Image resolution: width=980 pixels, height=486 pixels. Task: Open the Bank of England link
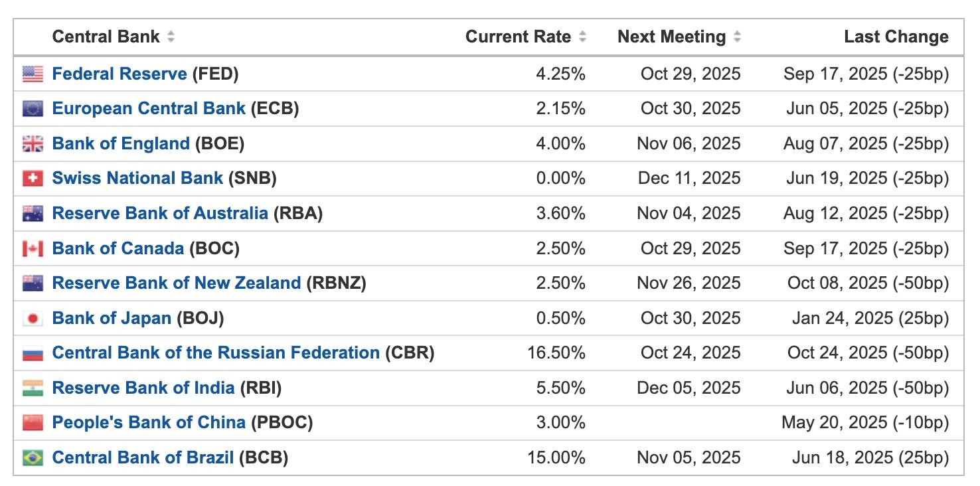pos(121,143)
